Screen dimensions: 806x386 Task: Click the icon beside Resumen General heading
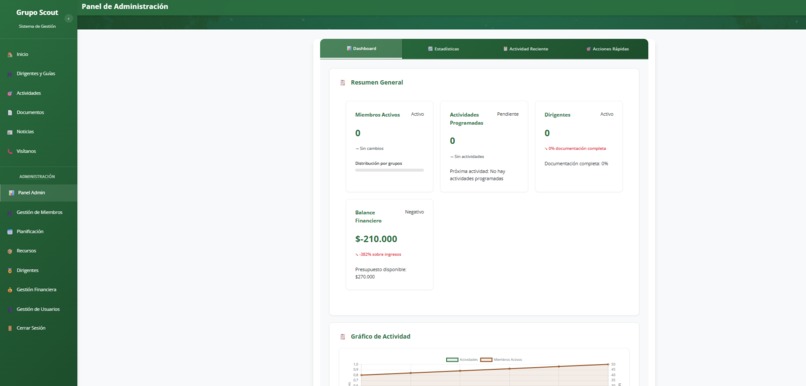343,83
